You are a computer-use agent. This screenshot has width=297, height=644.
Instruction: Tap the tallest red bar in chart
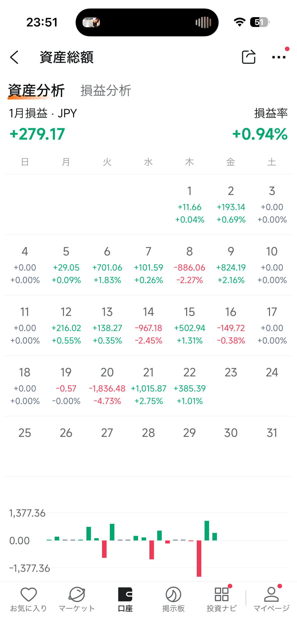pyautogui.click(x=199, y=558)
